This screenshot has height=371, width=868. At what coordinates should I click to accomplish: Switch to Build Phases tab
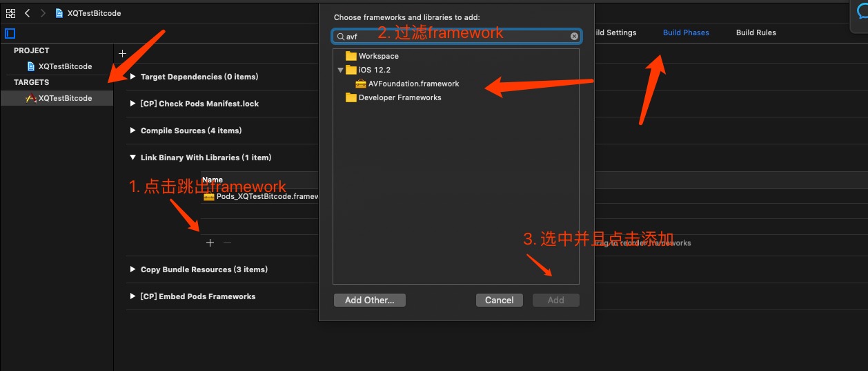pyautogui.click(x=686, y=32)
